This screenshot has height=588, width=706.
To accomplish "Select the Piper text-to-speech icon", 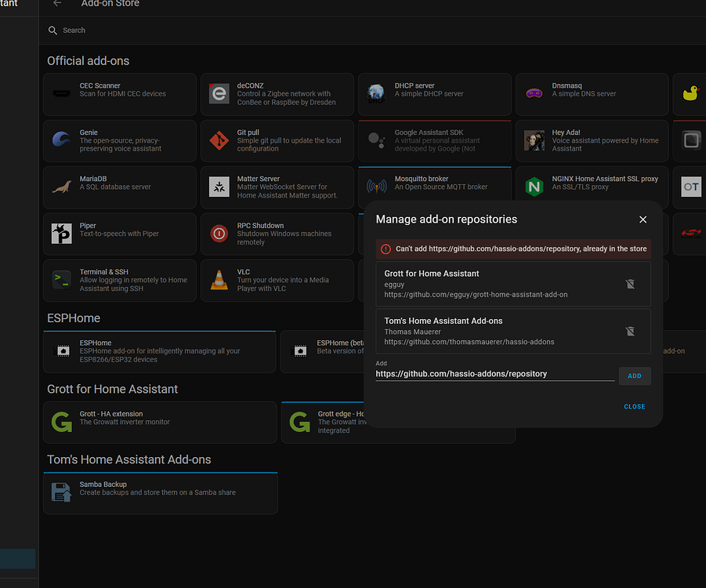I will point(61,233).
